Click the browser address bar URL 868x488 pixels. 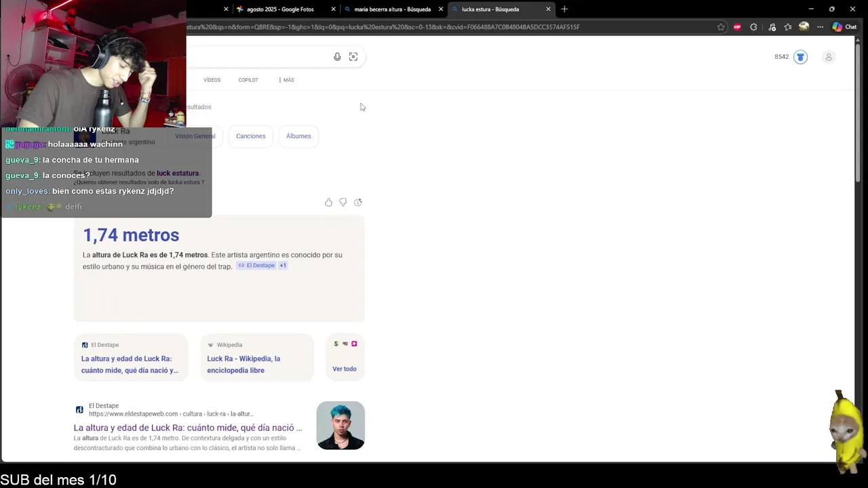[383, 27]
